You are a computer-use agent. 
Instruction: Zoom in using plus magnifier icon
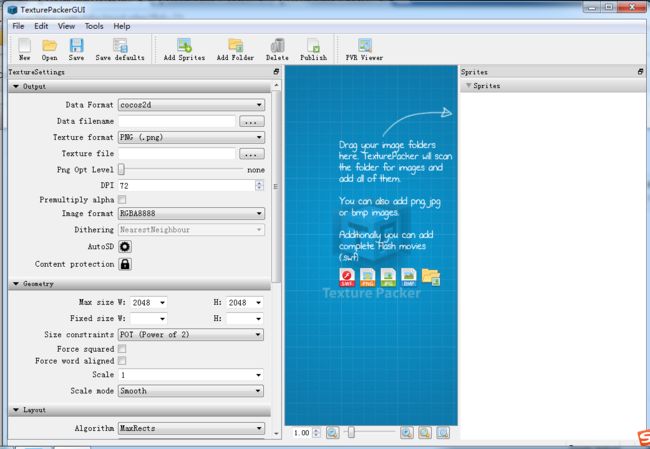click(407, 433)
